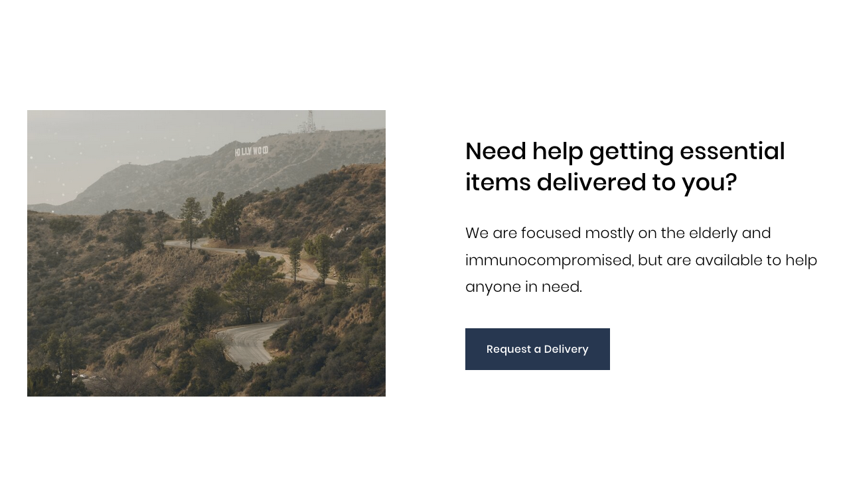
Task: Click the word "Delivery" on the navy button
Action: pyautogui.click(x=566, y=349)
